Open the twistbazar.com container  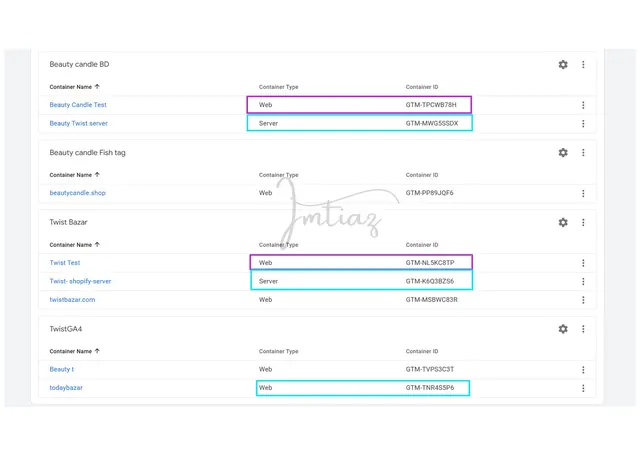click(72, 300)
